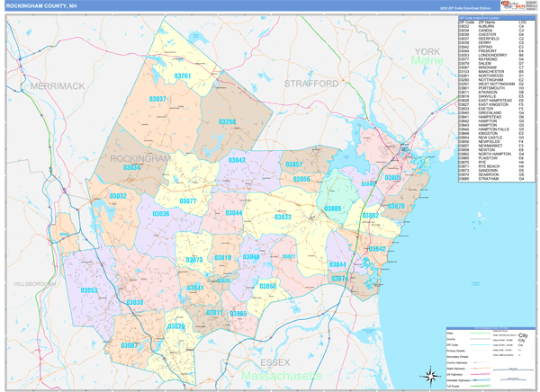The width and height of the screenshot is (540, 392).
Task: Select ZIP code label 03079
Action: click(176, 326)
